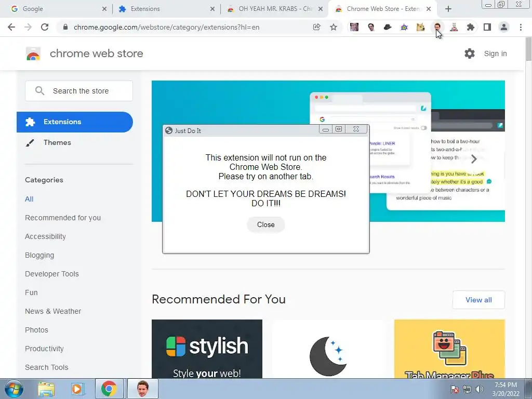Select the Fun category

coord(31,292)
